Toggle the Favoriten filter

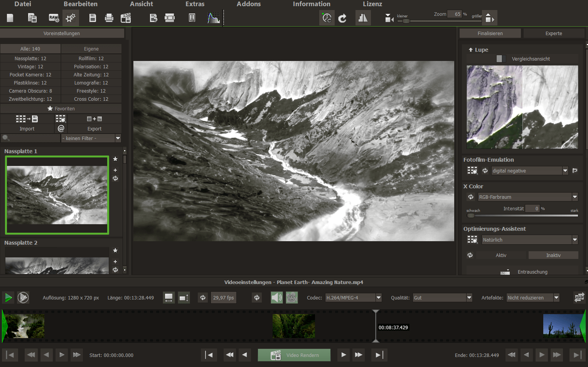click(61, 108)
